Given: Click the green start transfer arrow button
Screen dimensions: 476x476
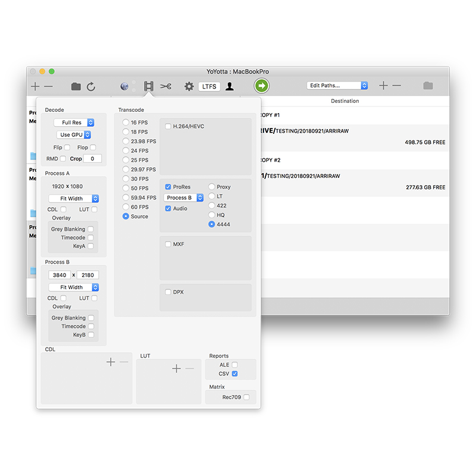Looking at the screenshot, I should pyautogui.click(x=261, y=86).
